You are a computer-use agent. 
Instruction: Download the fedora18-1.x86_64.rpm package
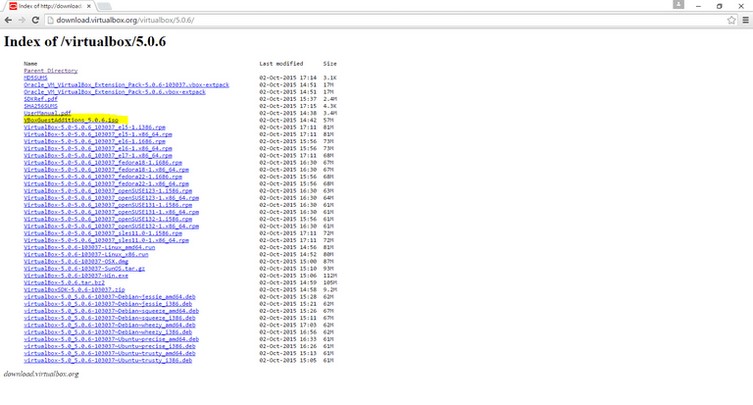(106, 169)
